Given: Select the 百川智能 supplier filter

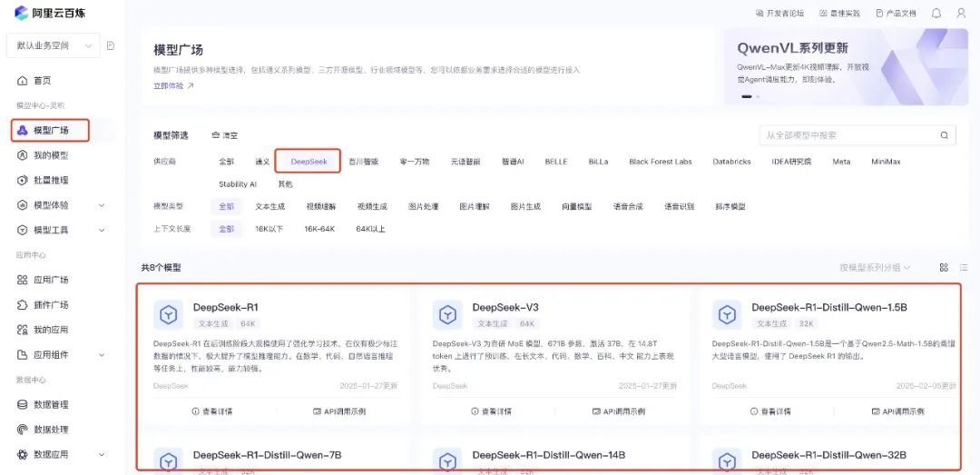Looking at the screenshot, I should (x=363, y=162).
